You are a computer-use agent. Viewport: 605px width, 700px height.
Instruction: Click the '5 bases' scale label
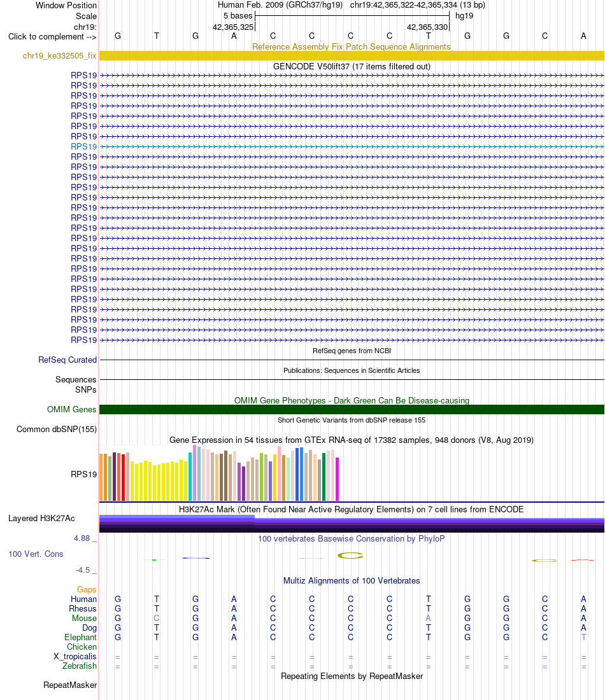pyautogui.click(x=238, y=16)
